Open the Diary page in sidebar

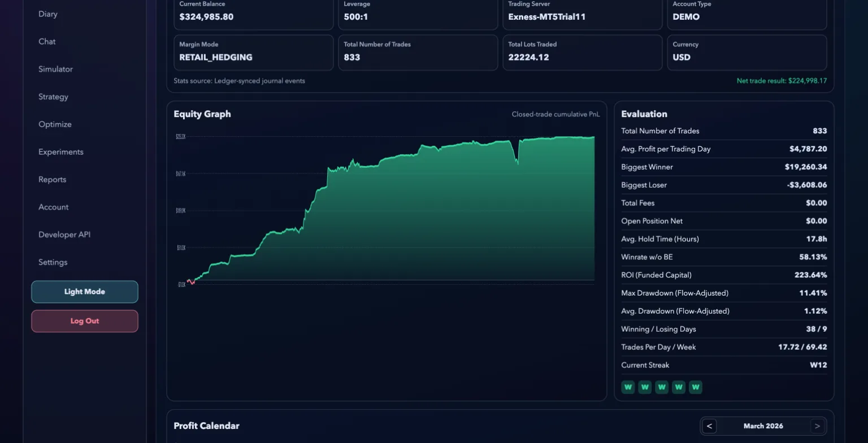(48, 14)
